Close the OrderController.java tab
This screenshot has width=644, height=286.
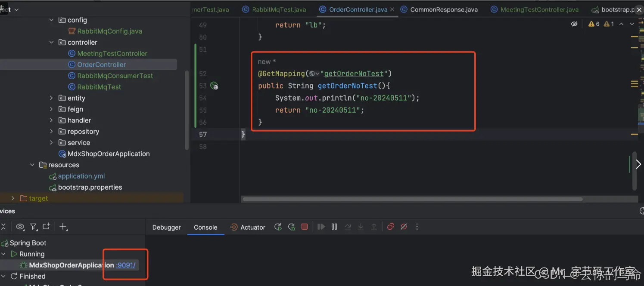tap(392, 9)
